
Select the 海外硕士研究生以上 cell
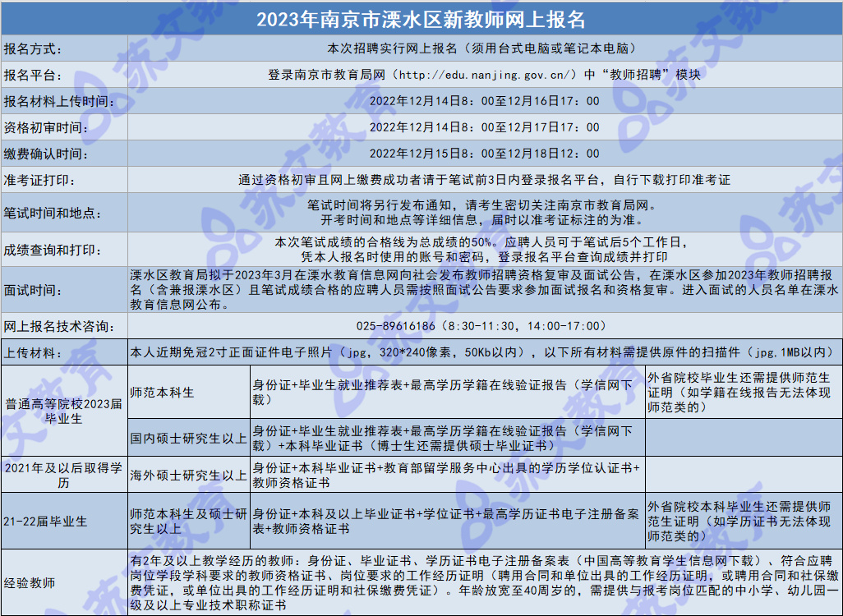point(189,475)
